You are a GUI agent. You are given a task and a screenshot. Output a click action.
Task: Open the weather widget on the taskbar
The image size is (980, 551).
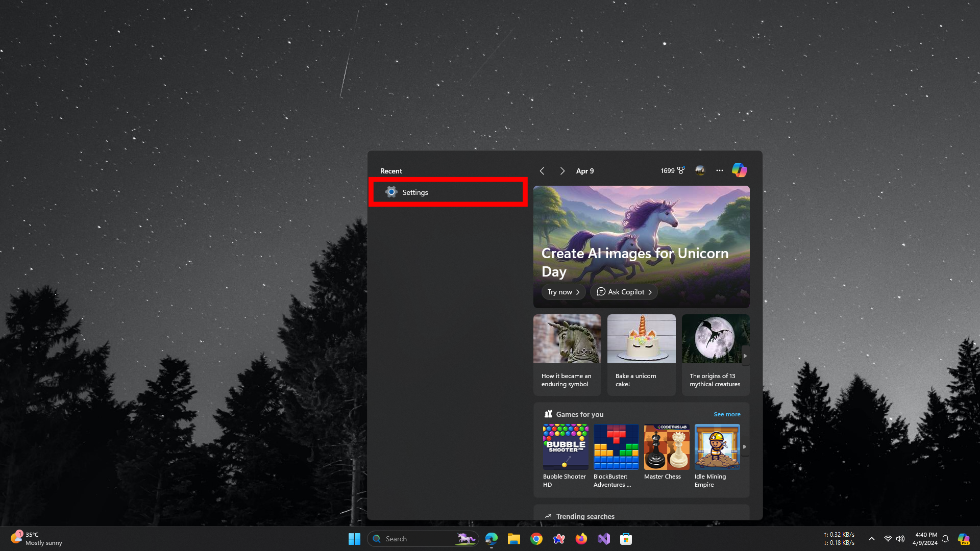pos(36,539)
